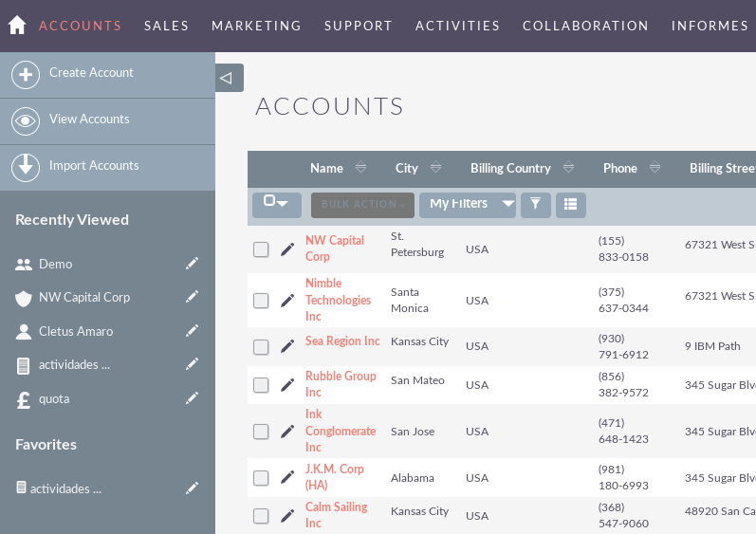This screenshot has height=534, width=756.
Task: Edit the J.K.M. Corp (HA) row pencil
Action: [287, 477]
